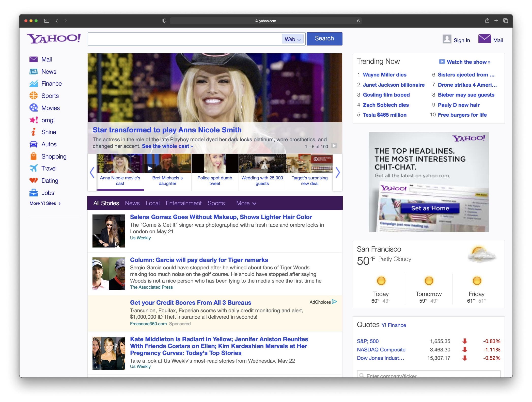Click small play arrow beside 1 – 5 of 100
Screen dimensions: 532x402
[334, 146]
